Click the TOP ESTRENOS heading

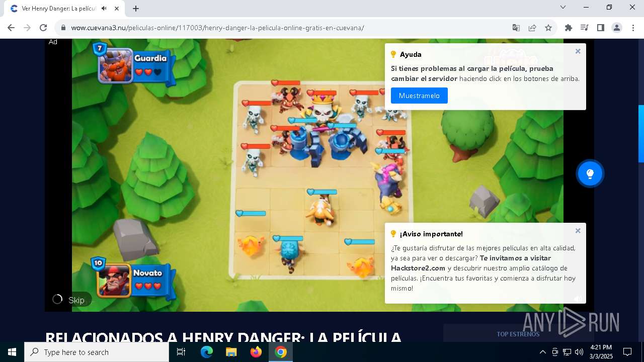tap(518, 334)
